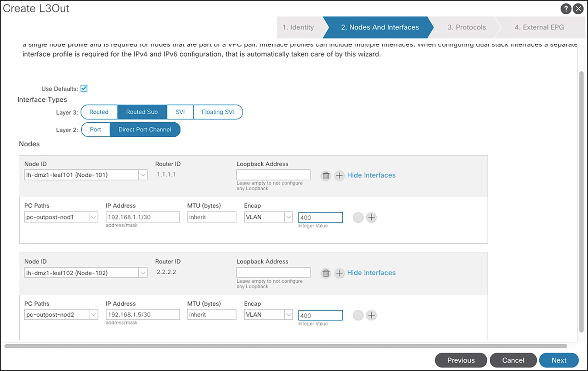588x371 pixels.
Task: Expand PC Paths dropdown pc-outpost-nod1
Action: click(x=94, y=217)
